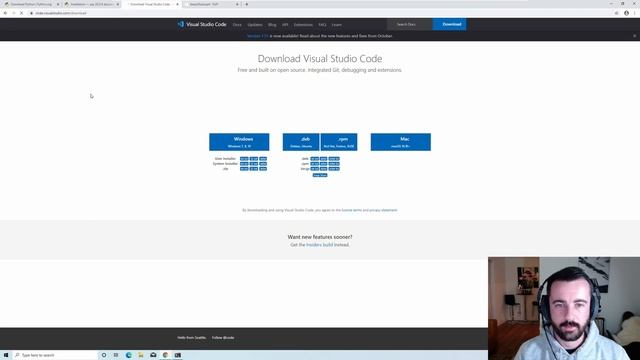The height and width of the screenshot is (360, 640).
Task: Click the Follow @code footer link
Action: (223, 338)
